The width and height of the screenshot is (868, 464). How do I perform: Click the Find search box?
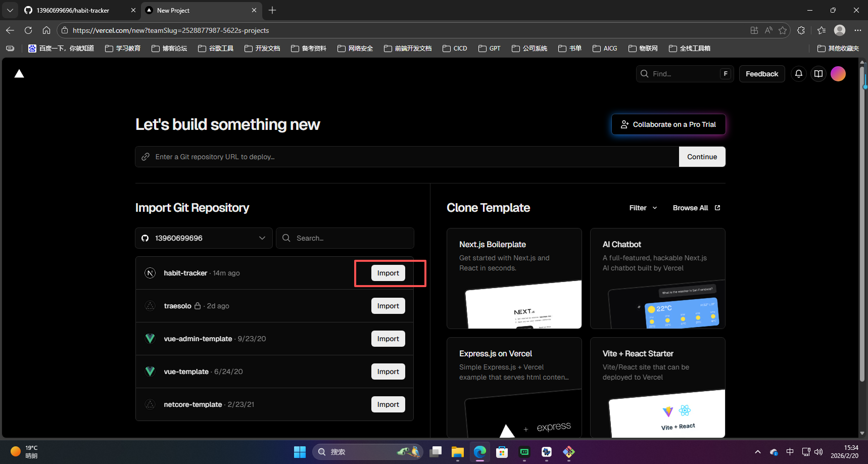[685, 74]
